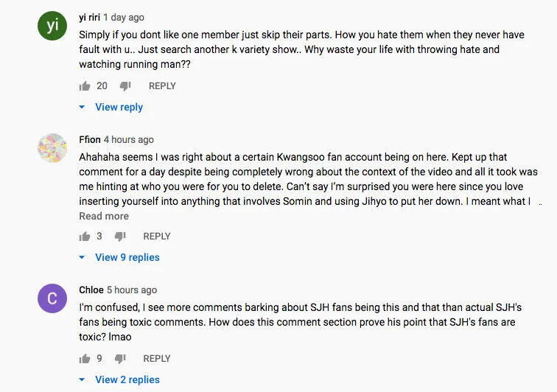557x392 pixels.
Task: Open the Chloe username link
Action: click(x=91, y=290)
